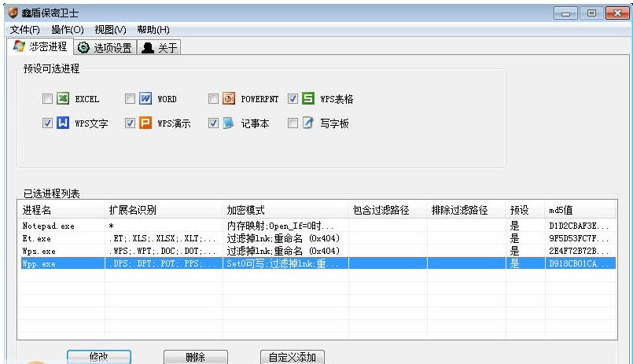Click the 写字板 wordpad icon
The width and height of the screenshot is (633, 364).
coord(308,123)
